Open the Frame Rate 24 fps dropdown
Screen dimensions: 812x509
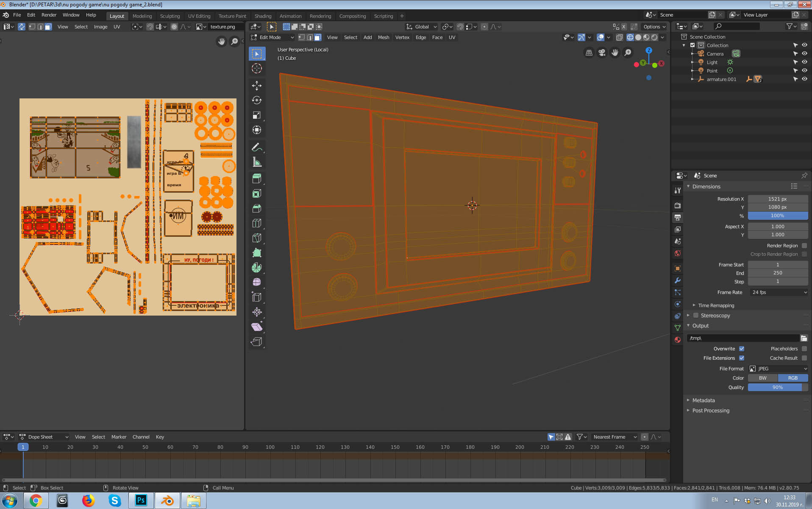(x=778, y=292)
